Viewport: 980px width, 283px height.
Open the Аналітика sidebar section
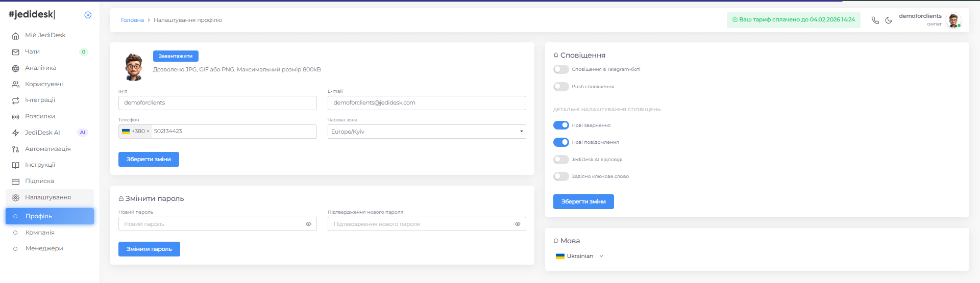tap(40, 68)
